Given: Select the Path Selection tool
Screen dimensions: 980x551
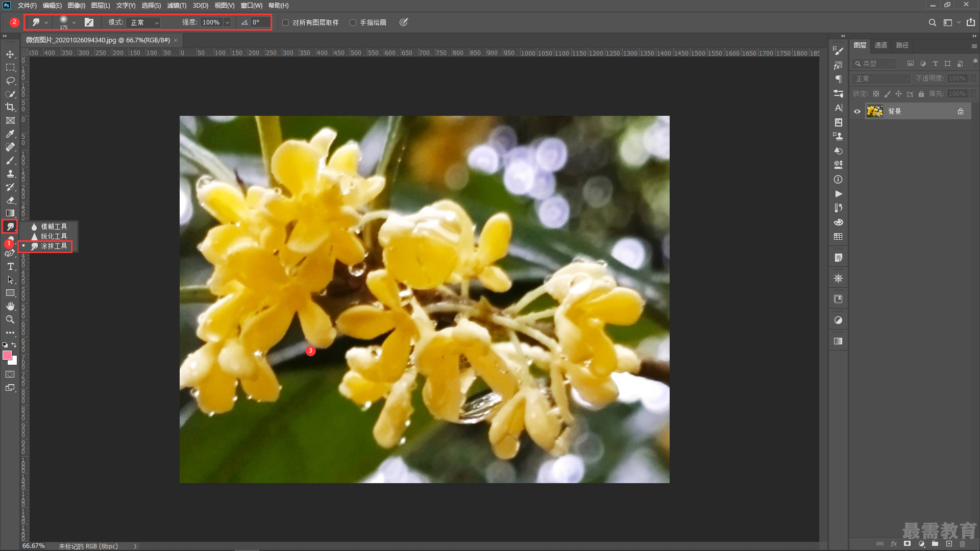Looking at the screenshot, I should coord(10,280).
